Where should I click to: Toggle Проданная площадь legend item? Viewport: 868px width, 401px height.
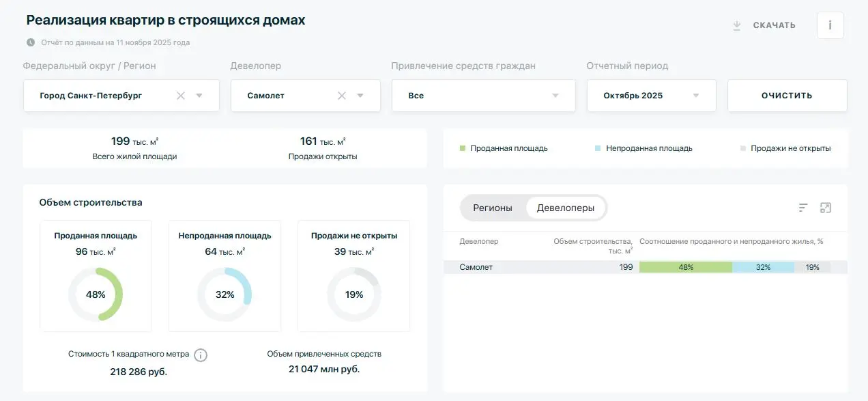coord(504,148)
